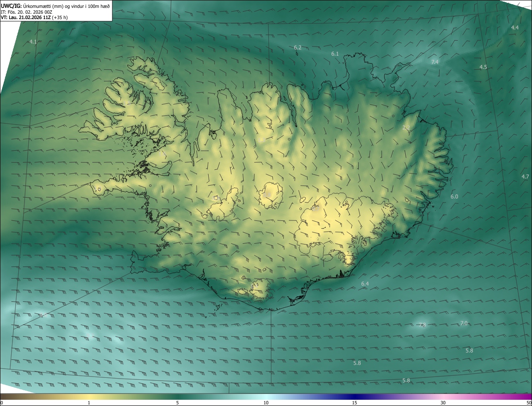
Task: Click the 6.0 value label on the map
Action: (454, 197)
